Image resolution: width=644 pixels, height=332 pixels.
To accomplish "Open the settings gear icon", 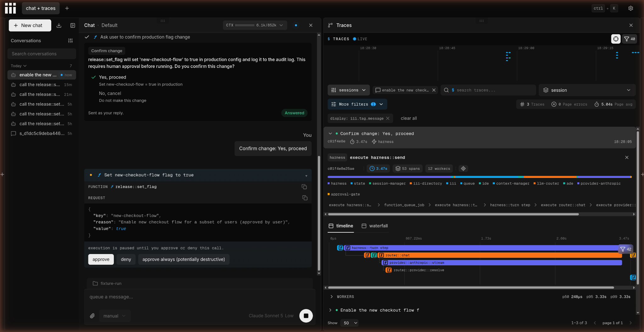I will 630,8.
